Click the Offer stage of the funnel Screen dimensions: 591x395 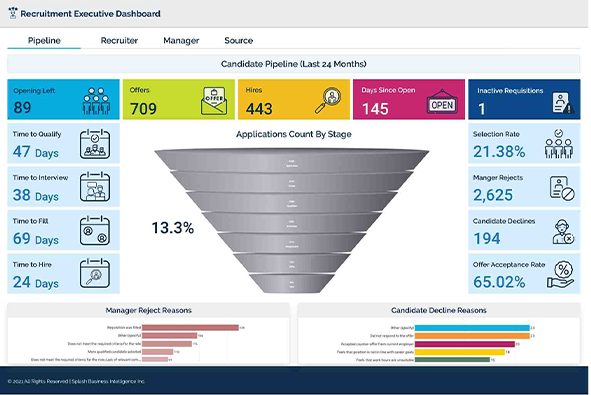pyautogui.click(x=292, y=264)
